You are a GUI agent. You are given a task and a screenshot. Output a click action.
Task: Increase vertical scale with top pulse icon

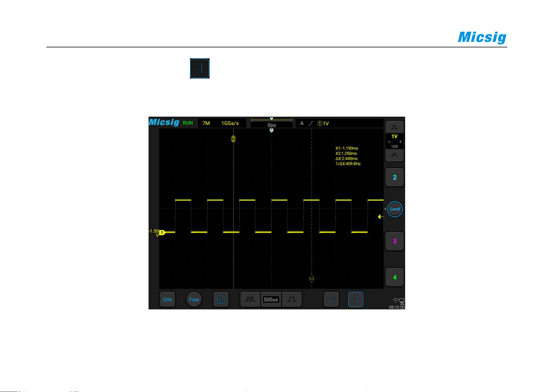(x=394, y=127)
